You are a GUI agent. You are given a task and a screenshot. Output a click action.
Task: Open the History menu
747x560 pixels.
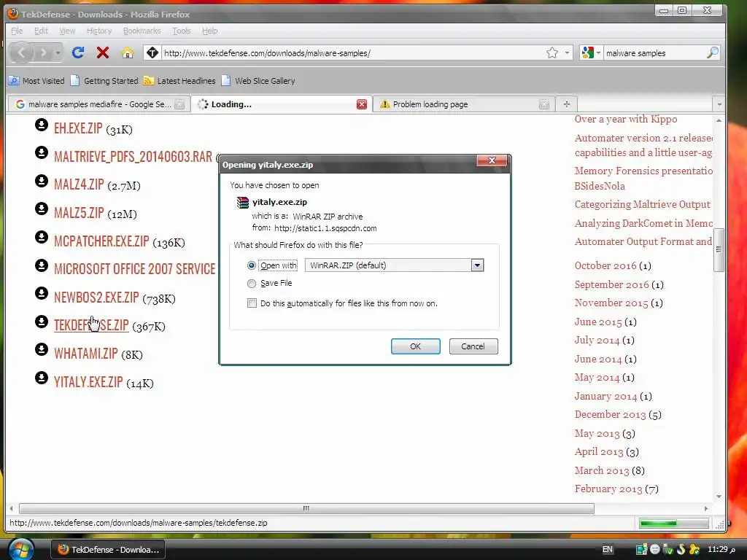point(99,31)
